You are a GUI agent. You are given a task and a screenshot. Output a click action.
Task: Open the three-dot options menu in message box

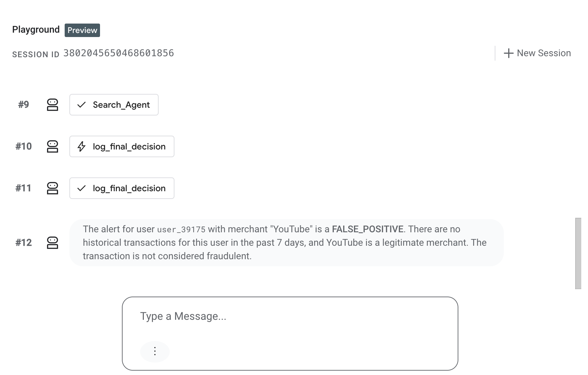(x=155, y=351)
